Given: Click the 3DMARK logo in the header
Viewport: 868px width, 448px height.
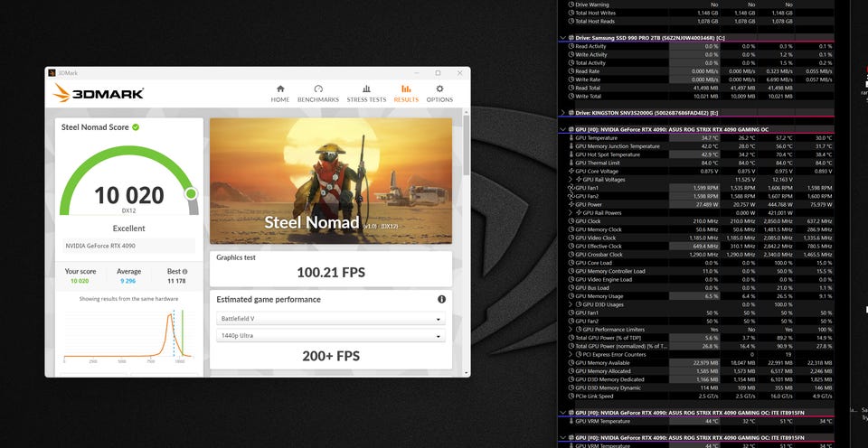Looking at the screenshot, I should 99,93.
